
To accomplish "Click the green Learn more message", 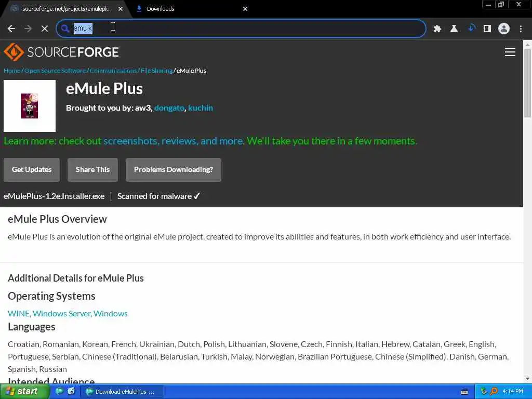I will (x=210, y=141).
